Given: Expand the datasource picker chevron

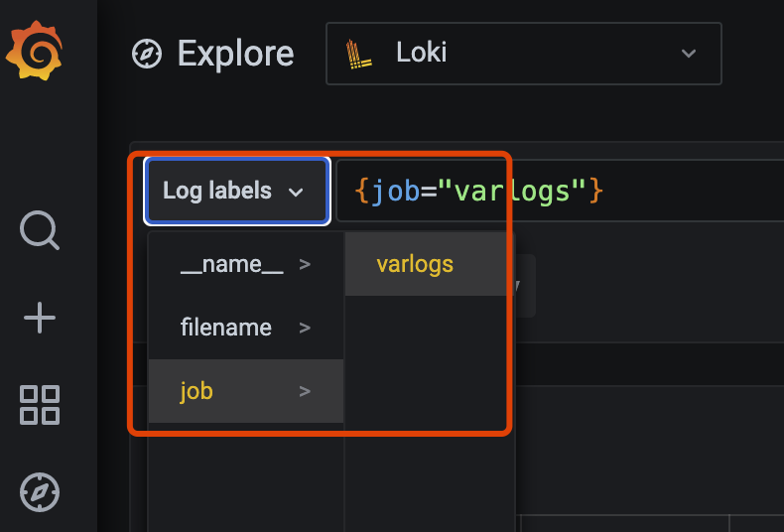Looking at the screenshot, I should coord(689,54).
